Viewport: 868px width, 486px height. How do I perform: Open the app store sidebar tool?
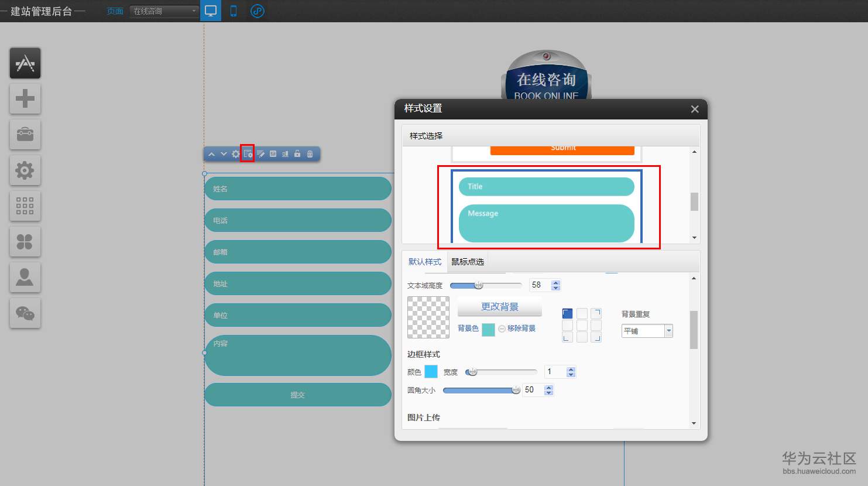(25, 63)
